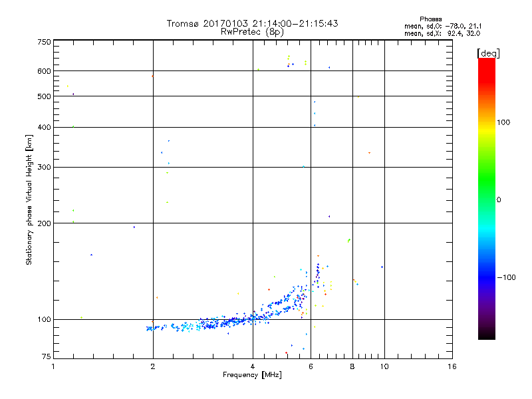Click the plot title 'Tromsø 20170103 21:14:00-21:15:43'
The height and width of the screenshot is (399, 532).
(x=252, y=23)
